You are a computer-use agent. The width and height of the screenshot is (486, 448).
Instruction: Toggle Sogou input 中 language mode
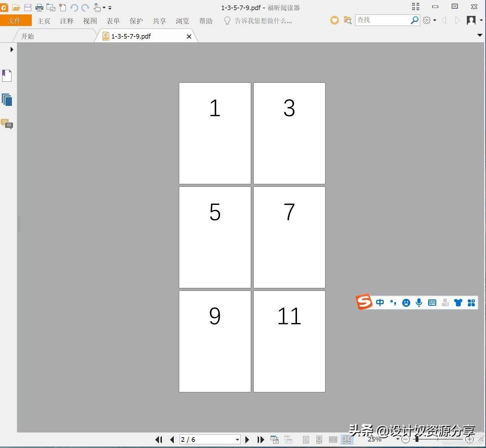point(380,302)
